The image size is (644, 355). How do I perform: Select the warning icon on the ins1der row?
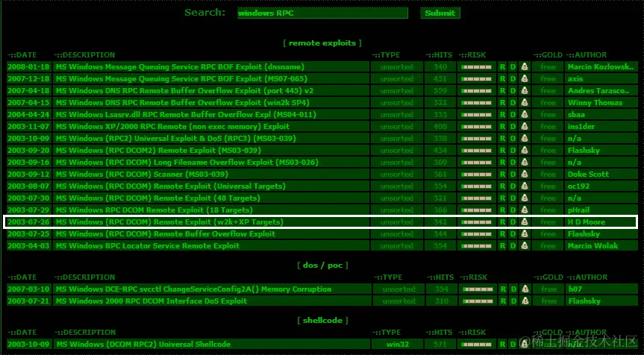click(x=524, y=126)
